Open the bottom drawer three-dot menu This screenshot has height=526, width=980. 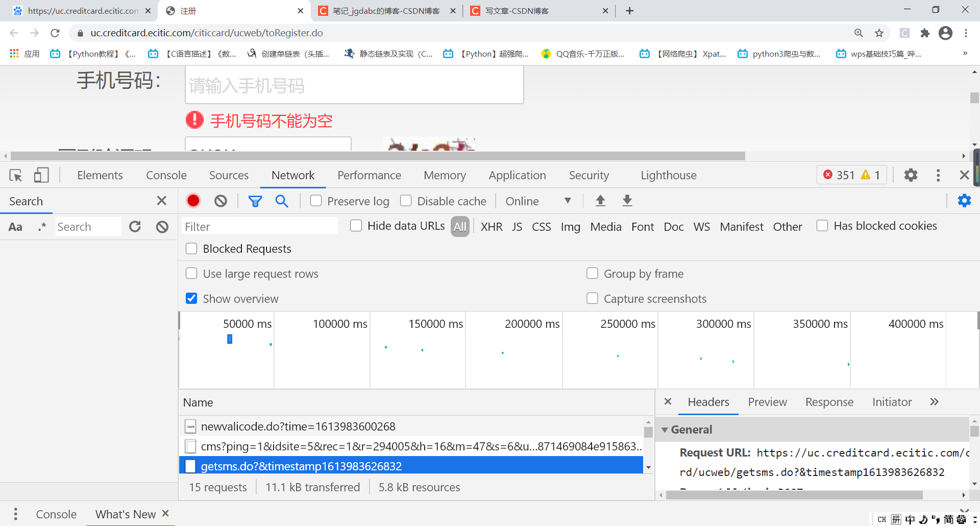pyautogui.click(x=16, y=514)
